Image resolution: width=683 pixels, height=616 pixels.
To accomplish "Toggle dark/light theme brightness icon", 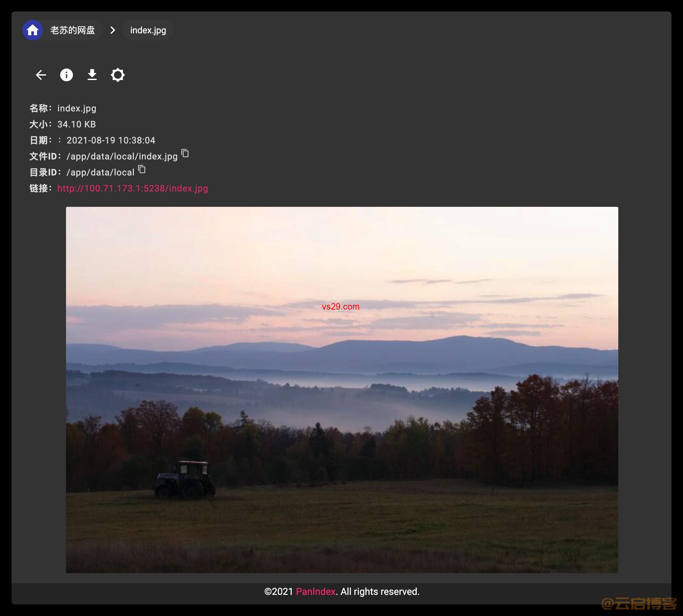I will point(118,75).
